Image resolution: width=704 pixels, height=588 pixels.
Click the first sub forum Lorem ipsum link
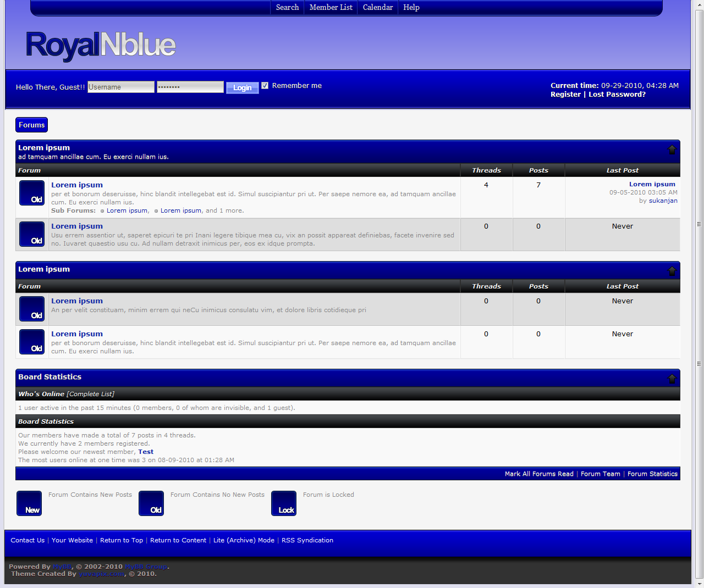click(127, 210)
